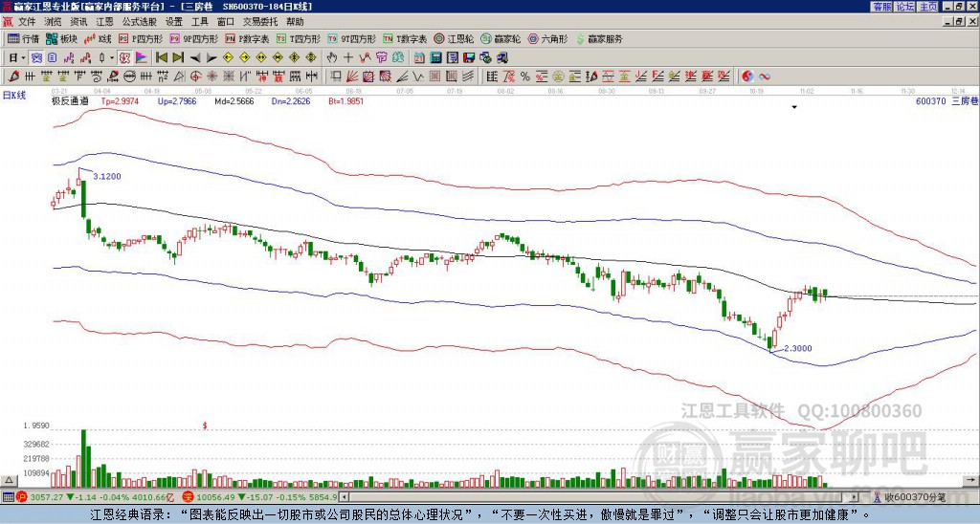The image size is (980, 524).
Task: Open the calculator icon
Action: coord(435,58)
